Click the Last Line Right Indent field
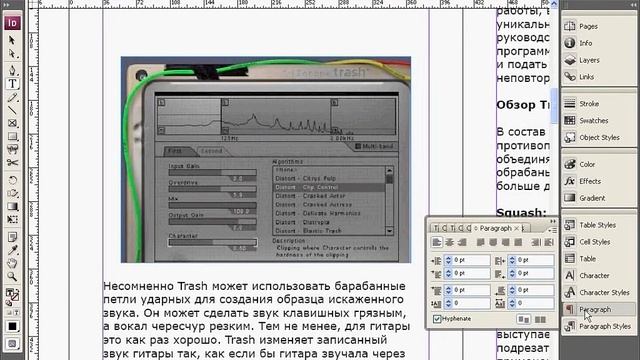The width and height of the screenshot is (640, 360). (535, 273)
